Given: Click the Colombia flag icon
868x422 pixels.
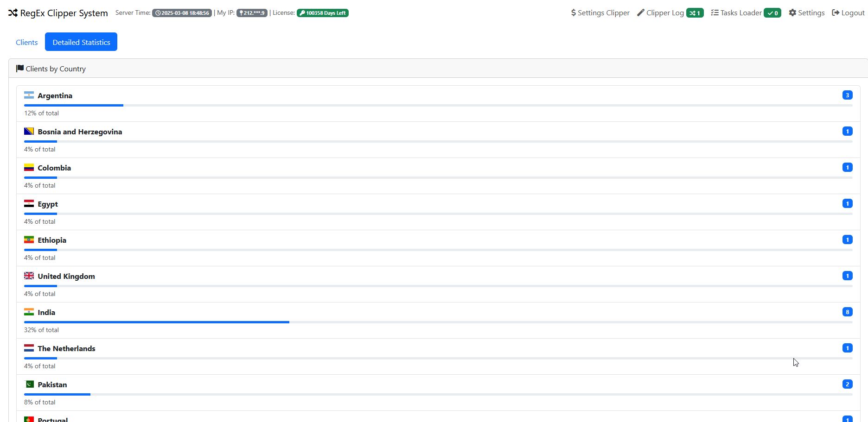Looking at the screenshot, I should tap(29, 168).
